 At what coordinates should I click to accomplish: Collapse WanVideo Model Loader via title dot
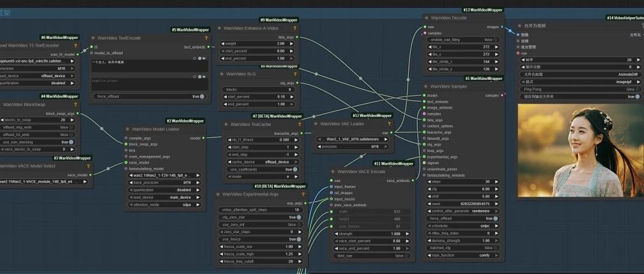[x=128, y=129]
